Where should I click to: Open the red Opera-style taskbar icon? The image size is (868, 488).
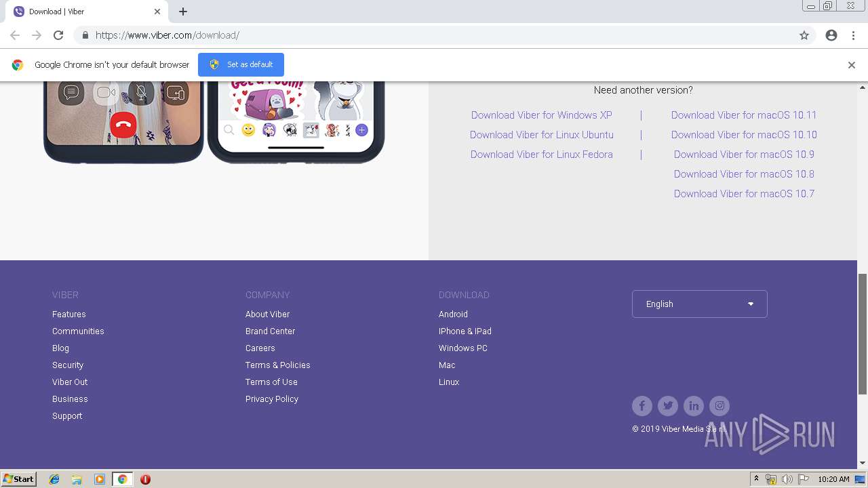(145, 479)
